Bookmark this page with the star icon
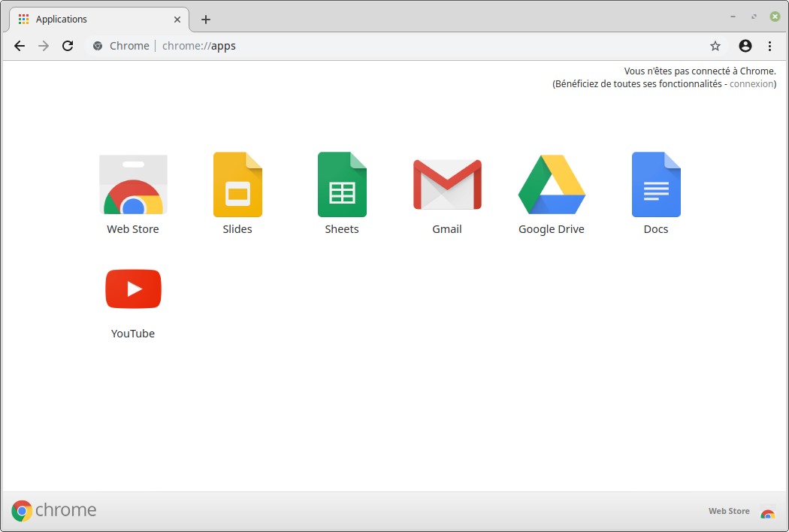This screenshot has width=789, height=532. 715,46
